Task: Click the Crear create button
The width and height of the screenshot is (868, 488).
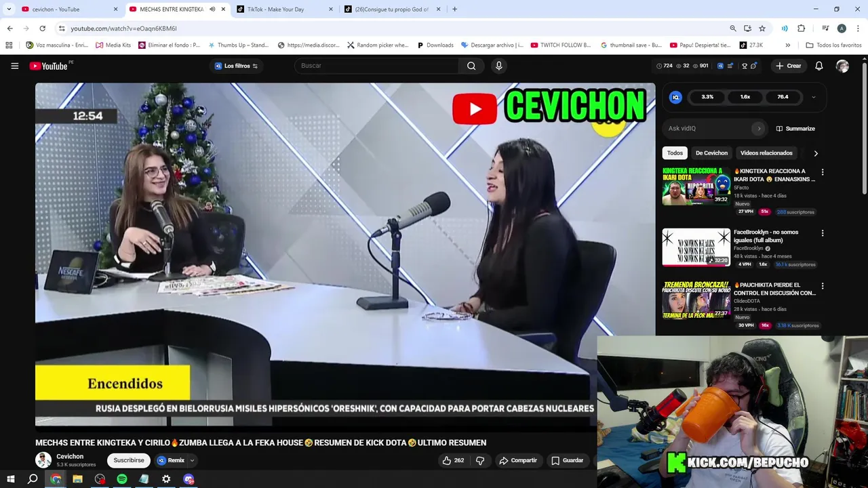Action: [x=789, y=66]
